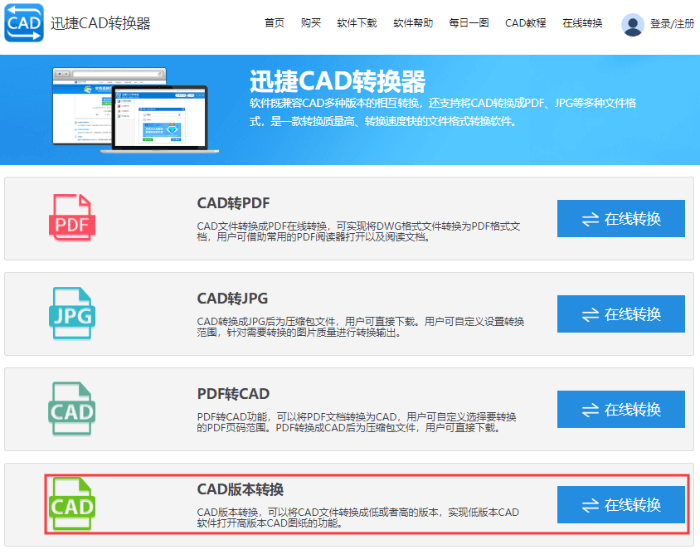Start 在线转换 for CAD转PDF
Image resolution: width=700 pixels, height=552 pixels.
point(621,218)
